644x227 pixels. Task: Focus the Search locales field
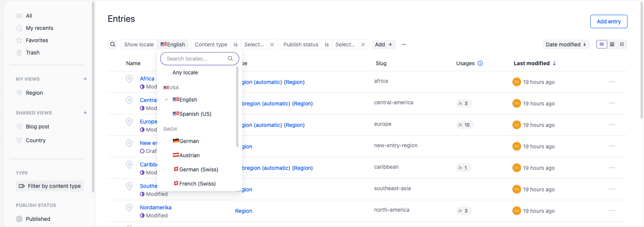[x=200, y=59]
